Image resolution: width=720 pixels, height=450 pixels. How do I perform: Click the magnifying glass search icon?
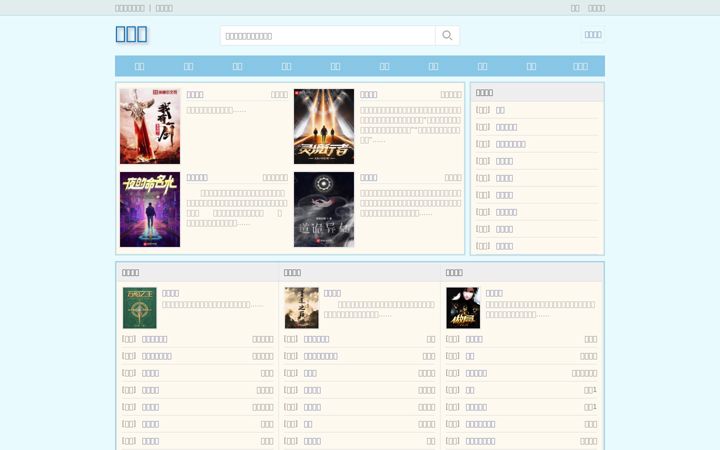447,35
